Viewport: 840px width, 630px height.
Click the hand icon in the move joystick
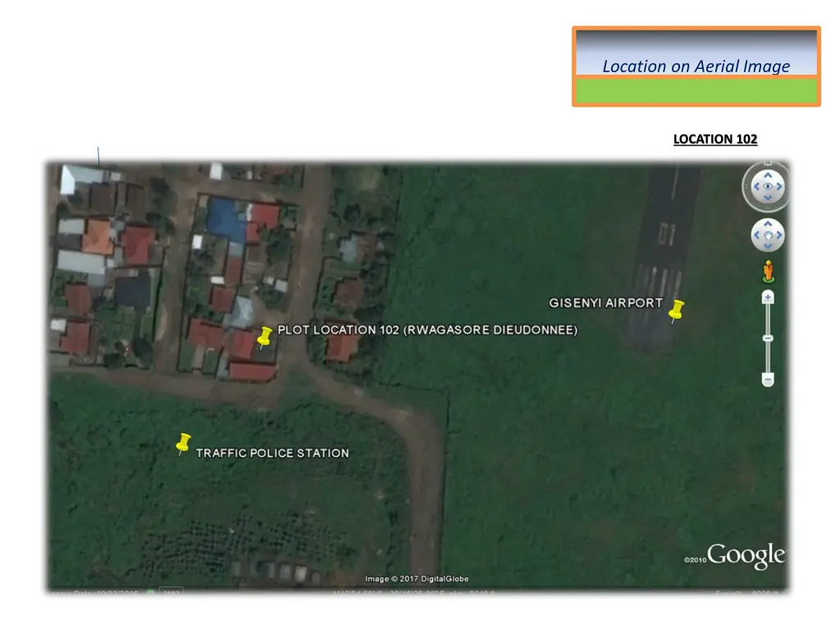767,237
